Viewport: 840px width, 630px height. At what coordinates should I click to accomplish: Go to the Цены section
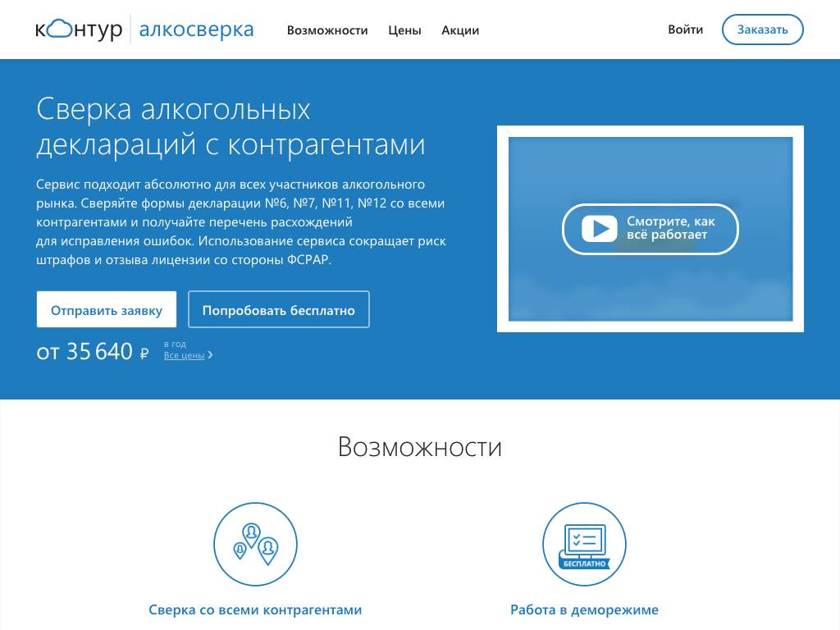coord(404,30)
